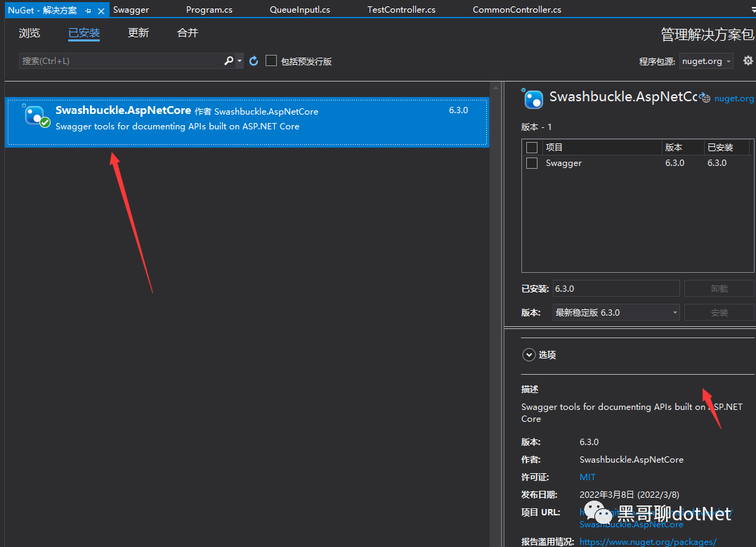The height and width of the screenshot is (547, 756).
Task: Check the select-all projects checkbox
Action: tap(532, 148)
